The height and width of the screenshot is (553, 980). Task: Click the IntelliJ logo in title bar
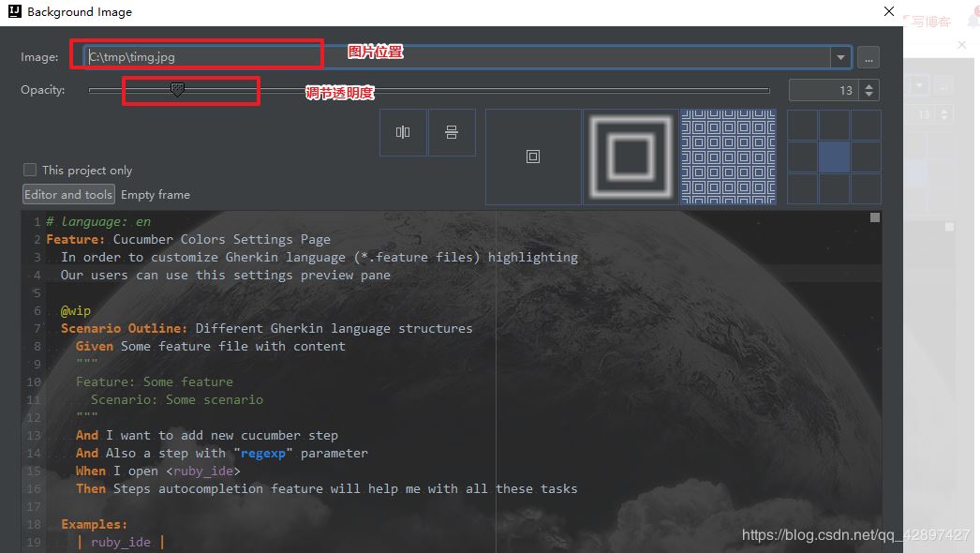[x=14, y=11]
